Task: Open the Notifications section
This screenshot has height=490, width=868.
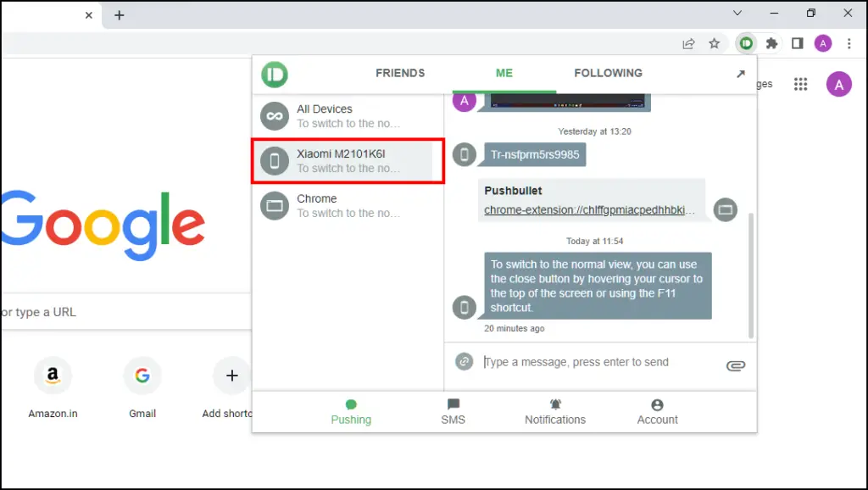Action: (x=555, y=413)
